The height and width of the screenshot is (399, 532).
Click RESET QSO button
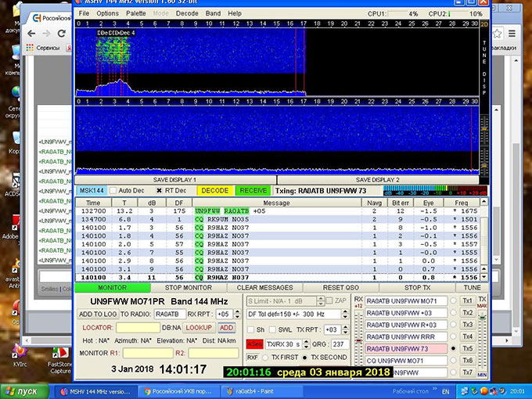(340, 288)
